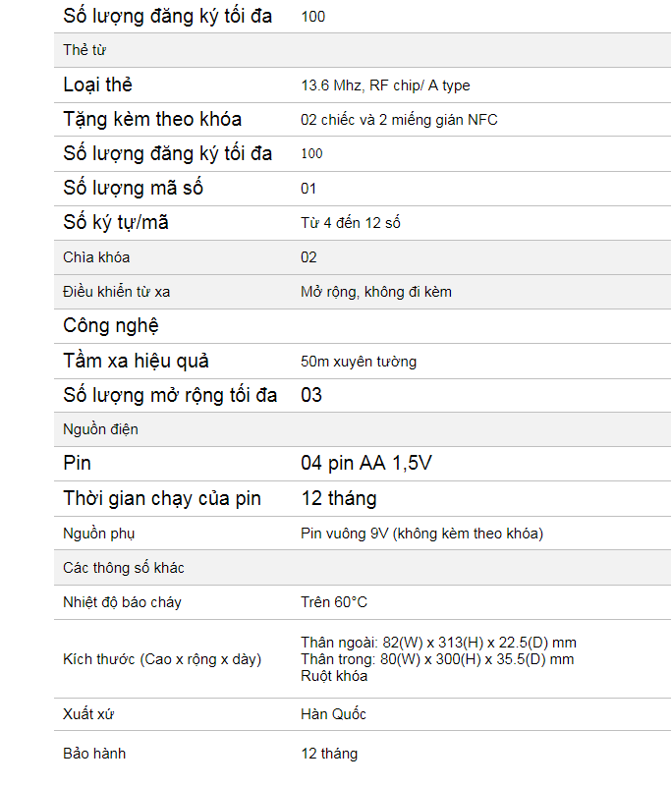Select 'Kích thước (Cao x rộng x dày)' label
This screenshot has width=672, height=787.
click(x=162, y=659)
